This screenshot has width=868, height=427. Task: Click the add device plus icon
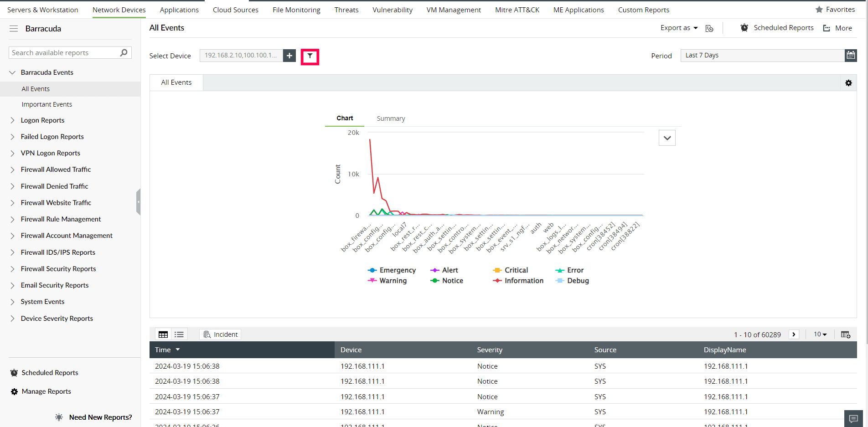pos(289,56)
